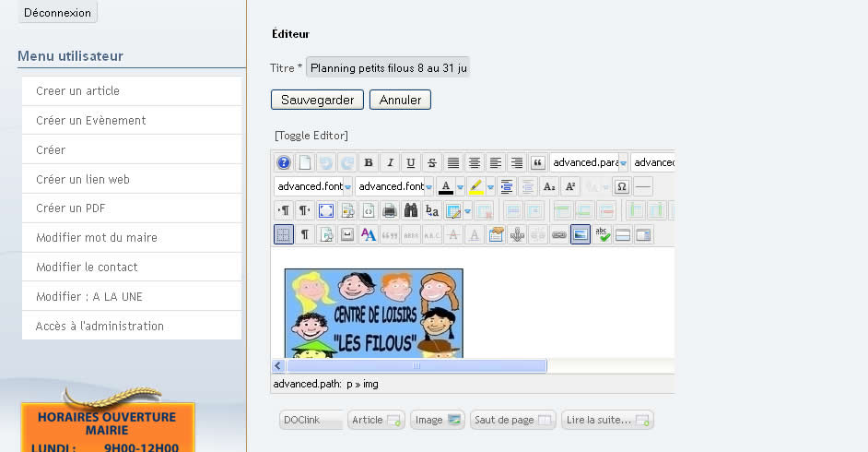Screen dimensions: 868x452
Task: Click the Titre input field
Action: pyautogui.click(x=388, y=68)
